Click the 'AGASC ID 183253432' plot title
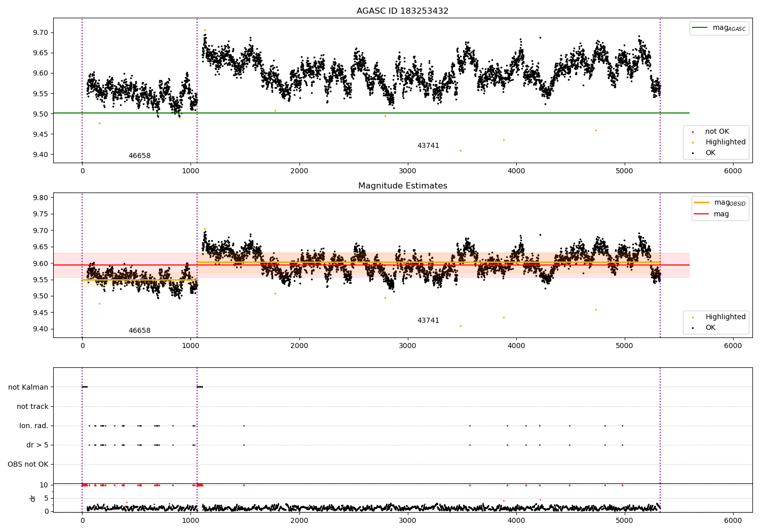Image resolution: width=760 pixels, height=532 pixels. click(x=402, y=11)
